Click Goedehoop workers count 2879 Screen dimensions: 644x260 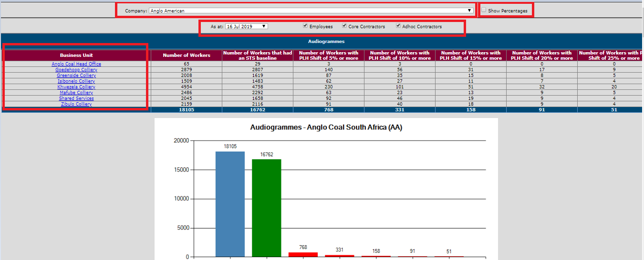[187, 70]
